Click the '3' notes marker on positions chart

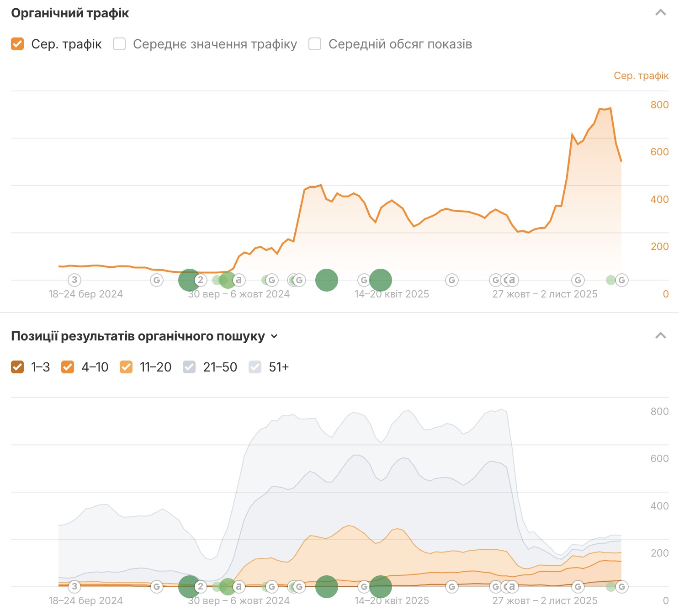pyautogui.click(x=74, y=586)
